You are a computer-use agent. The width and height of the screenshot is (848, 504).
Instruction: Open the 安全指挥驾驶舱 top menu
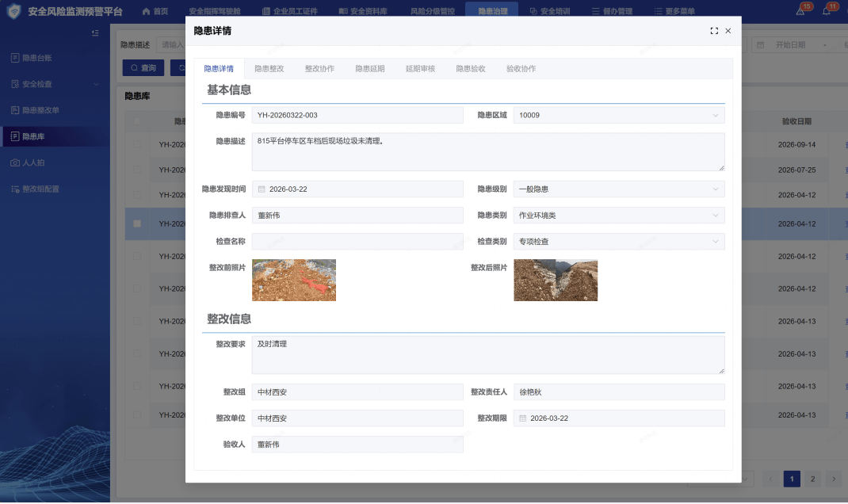pyautogui.click(x=215, y=11)
